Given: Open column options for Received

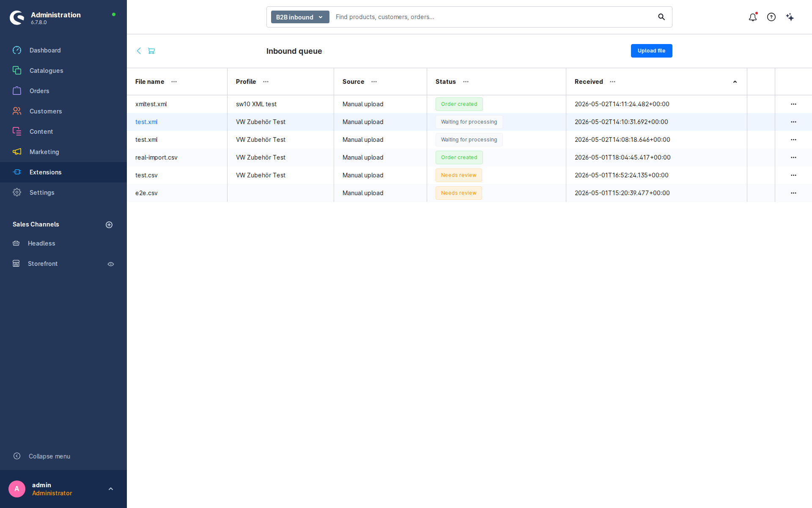Looking at the screenshot, I should (x=612, y=82).
